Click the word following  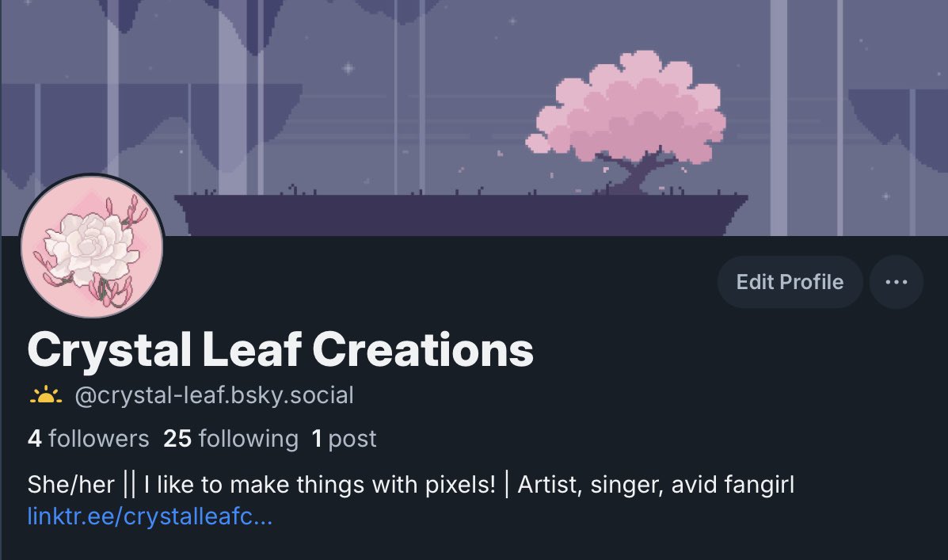point(249,439)
